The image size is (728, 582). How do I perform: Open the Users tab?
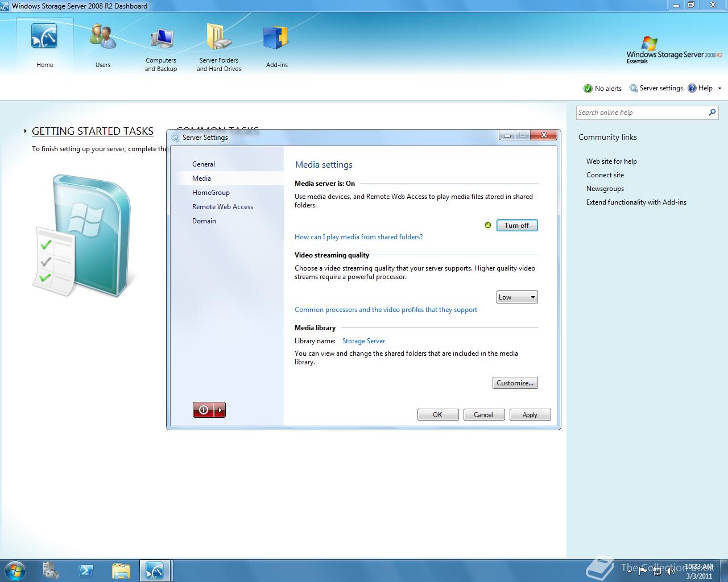[x=103, y=47]
